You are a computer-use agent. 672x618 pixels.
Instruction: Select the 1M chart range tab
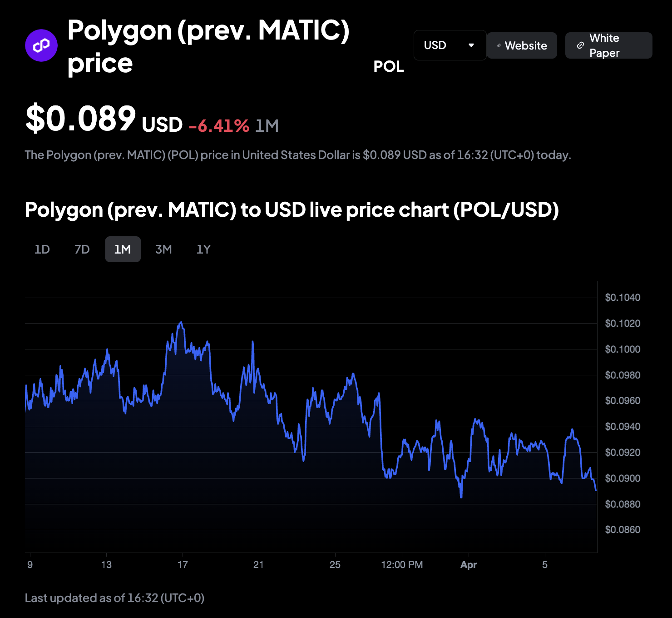click(123, 249)
